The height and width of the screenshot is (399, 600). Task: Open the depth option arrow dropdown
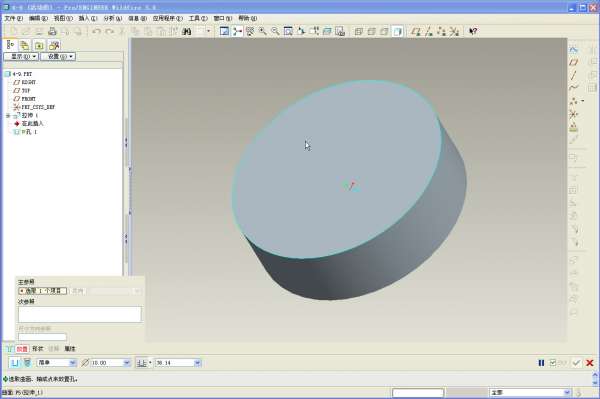click(x=150, y=363)
